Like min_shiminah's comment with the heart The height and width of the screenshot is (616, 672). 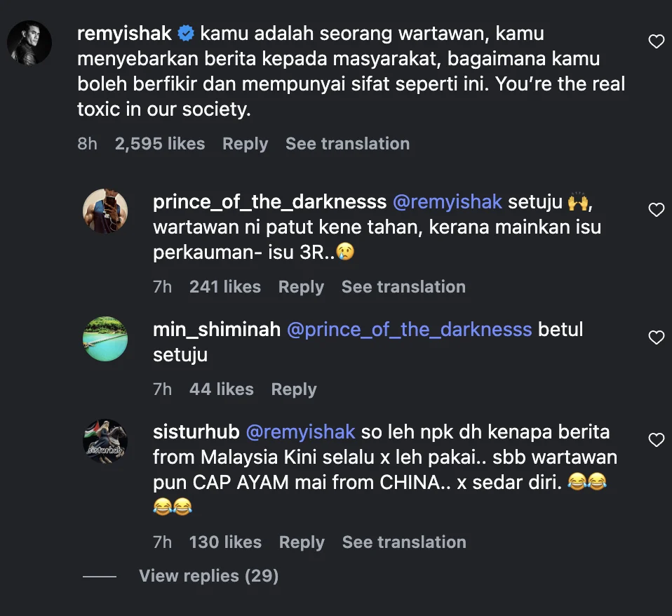coord(656,337)
